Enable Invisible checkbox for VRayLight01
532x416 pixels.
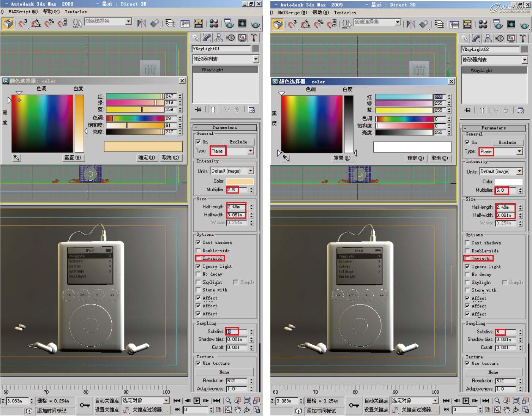[198, 258]
